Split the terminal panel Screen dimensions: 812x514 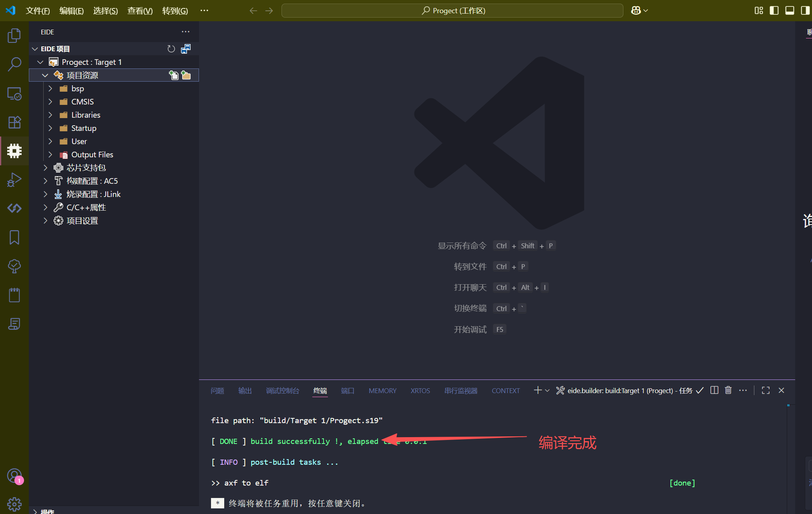(714, 390)
